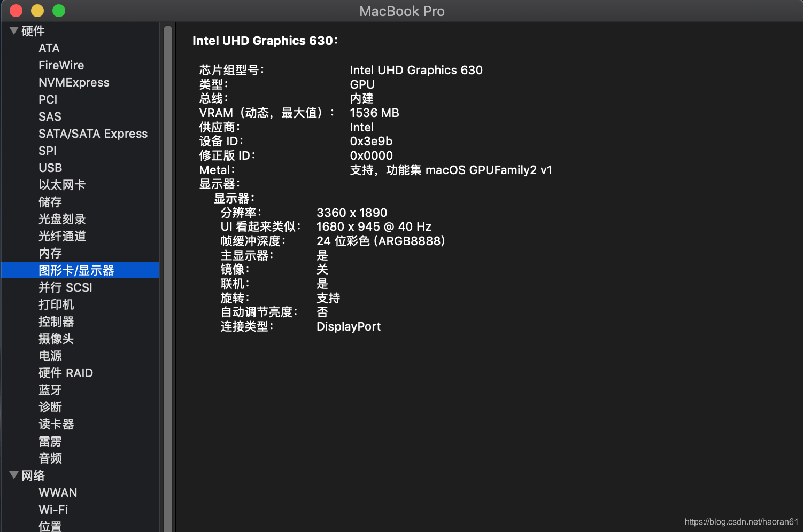
Task: Select 电源 in the sidebar
Action: click(x=50, y=356)
